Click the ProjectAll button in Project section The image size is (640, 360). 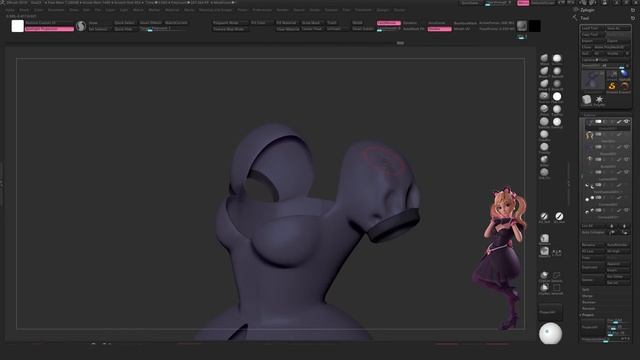(593, 327)
